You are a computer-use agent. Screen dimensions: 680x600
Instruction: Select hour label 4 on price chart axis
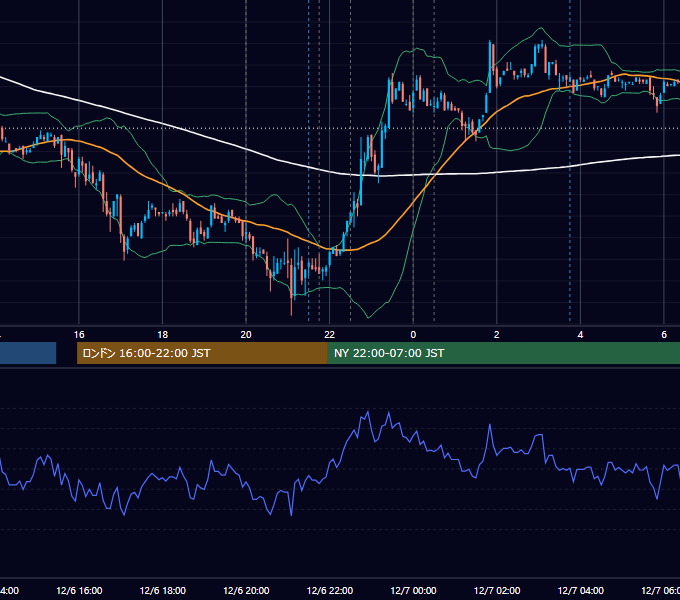click(580, 335)
